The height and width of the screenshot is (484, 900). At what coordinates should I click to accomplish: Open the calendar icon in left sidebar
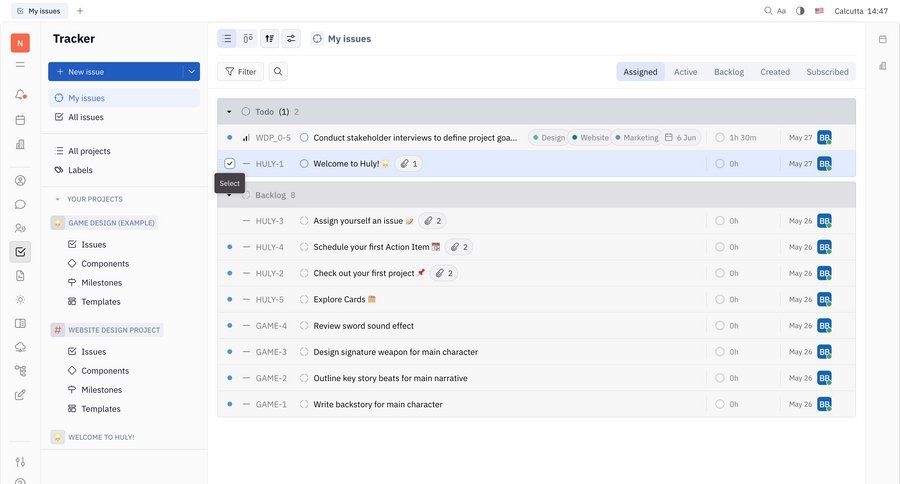pyautogui.click(x=20, y=120)
